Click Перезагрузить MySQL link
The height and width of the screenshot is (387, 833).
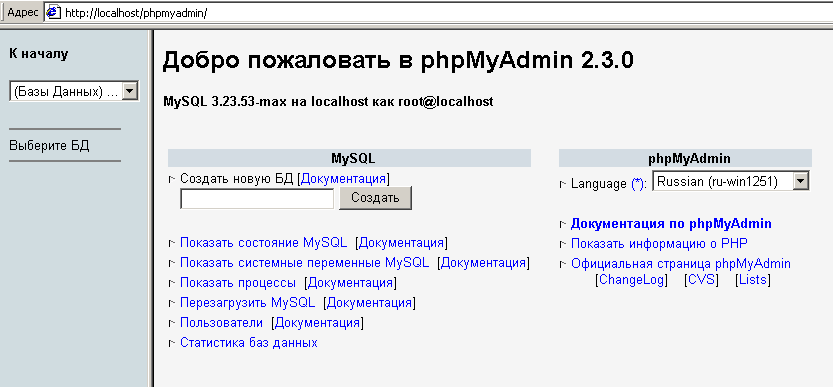click(x=248, y=303)
